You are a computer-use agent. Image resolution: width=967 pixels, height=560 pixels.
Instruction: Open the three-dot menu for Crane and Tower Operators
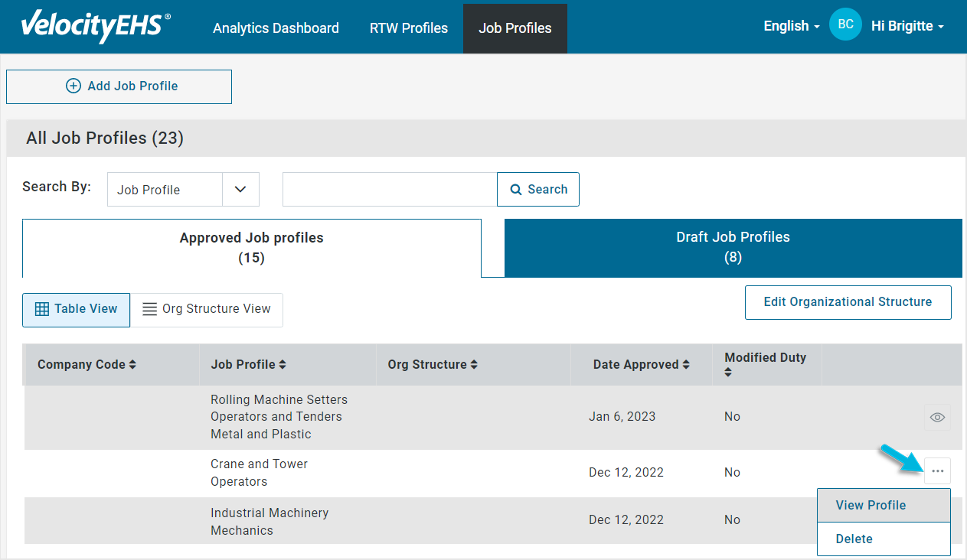937,471
